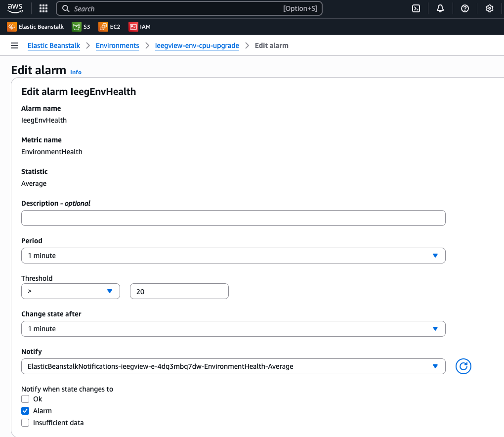This screenshot has height=437, width=504.
Task: Open the Info link beside Edit alarm
Action: 76,72
